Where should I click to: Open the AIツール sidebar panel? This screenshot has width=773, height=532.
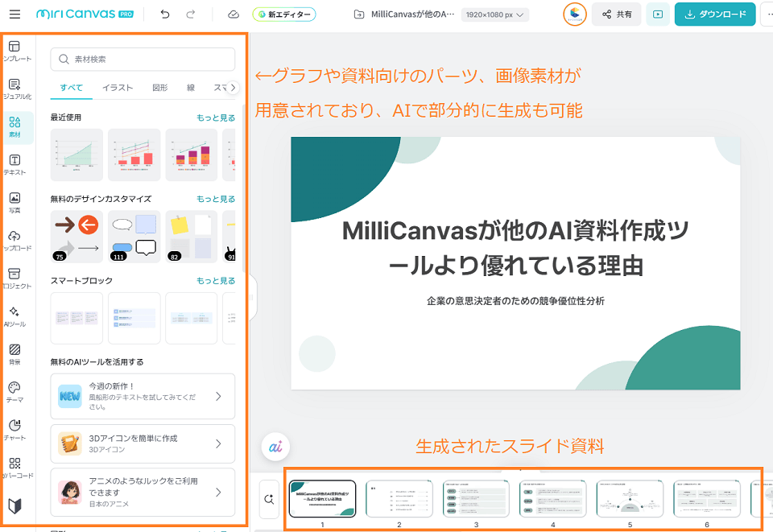click(x=14, y=317)
